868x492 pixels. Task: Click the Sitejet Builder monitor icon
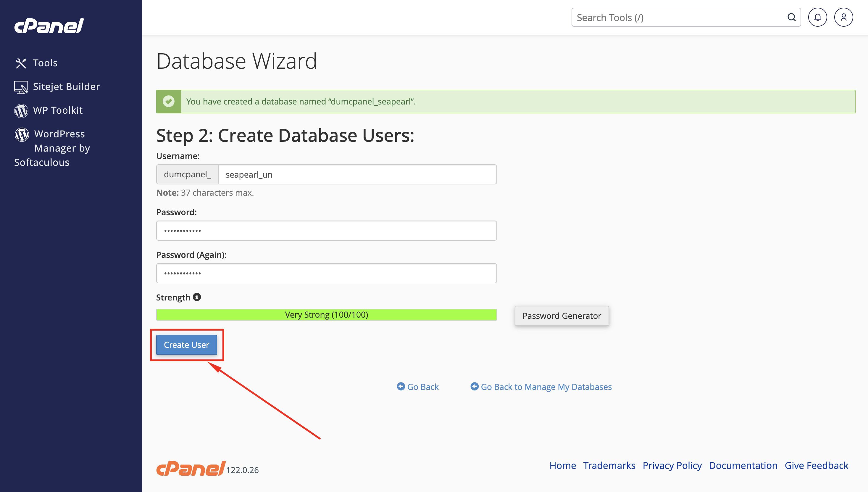tap(21, 87)
